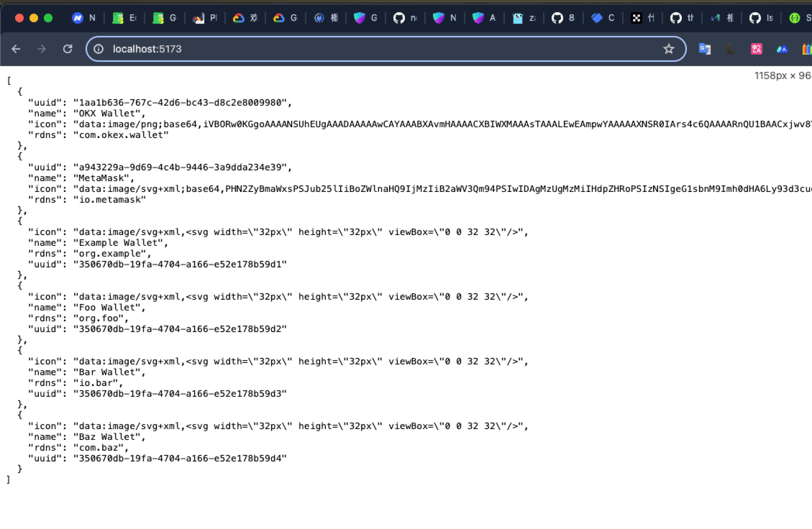Open the pink translate extension icon
Screen dimensions: 812x529
(x=756, y=49)
